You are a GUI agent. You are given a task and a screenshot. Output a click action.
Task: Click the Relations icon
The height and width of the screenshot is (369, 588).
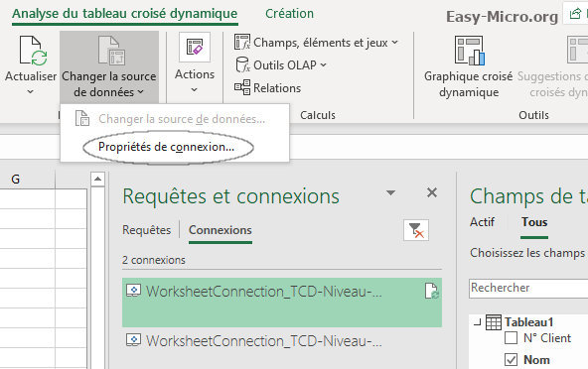pos(242,87)
